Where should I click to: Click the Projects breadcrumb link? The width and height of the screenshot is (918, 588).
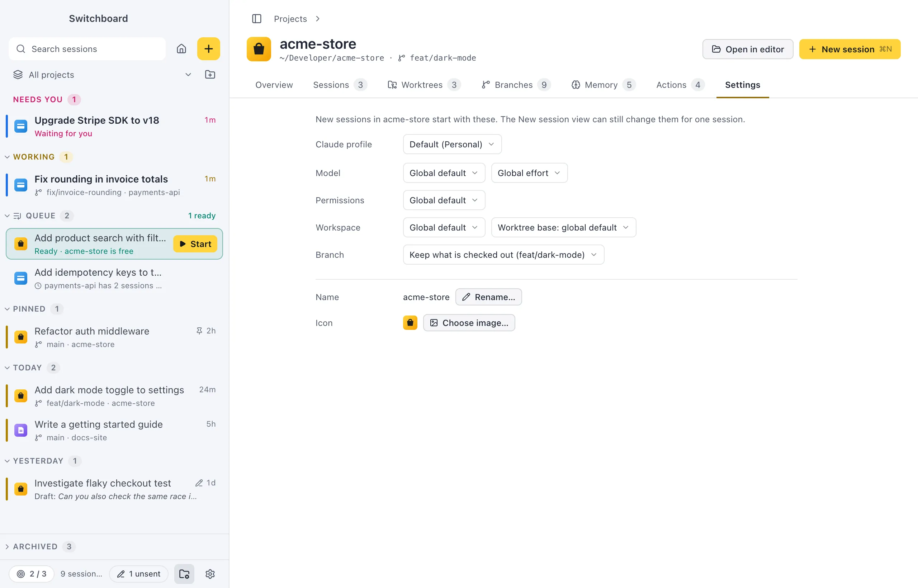[290, 19]
